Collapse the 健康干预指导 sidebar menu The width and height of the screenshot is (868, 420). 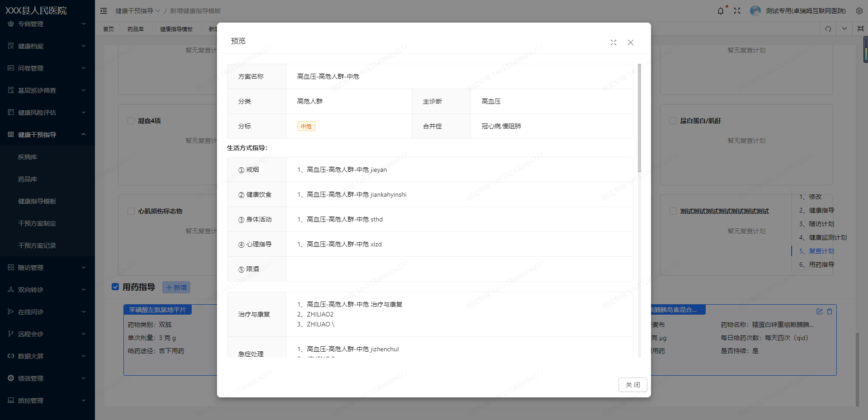(x=47, y=135)
